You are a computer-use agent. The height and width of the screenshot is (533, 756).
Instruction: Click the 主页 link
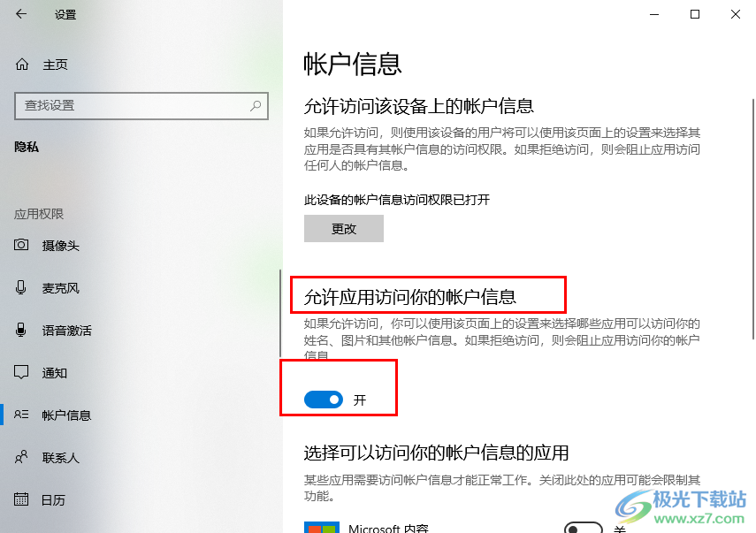pos(55,65)
